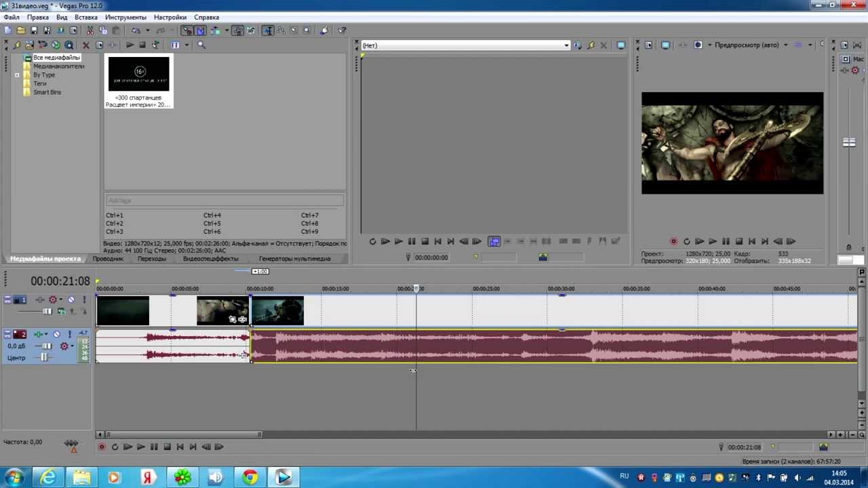The image size is (868, 488).
Task: Select the Normal Edit tool (I-beam)
Action: 268,30
